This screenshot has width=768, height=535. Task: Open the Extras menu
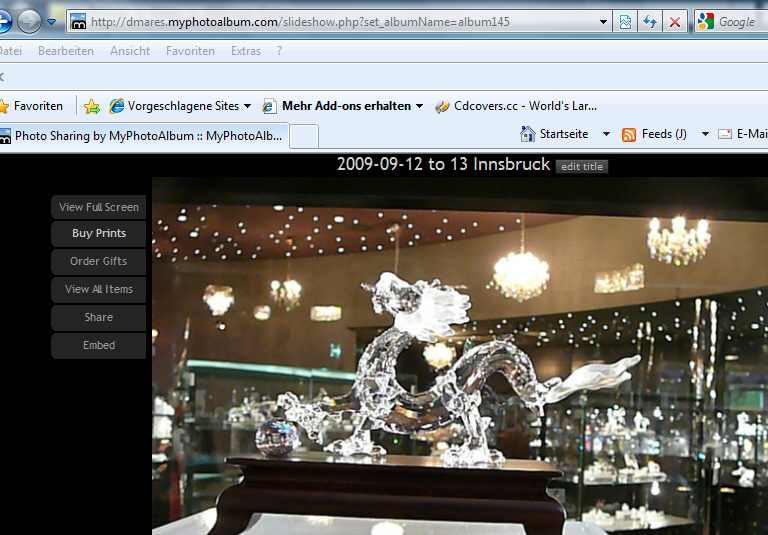click(246, 51)
